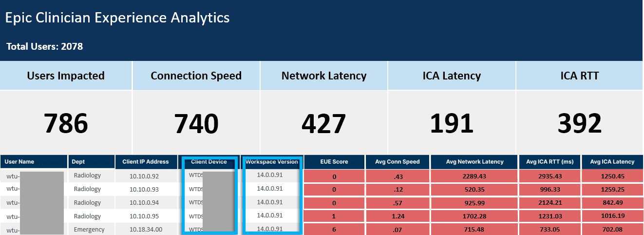Sort by the Dept column header
The image size is (644, 235).
coord(92,161)
